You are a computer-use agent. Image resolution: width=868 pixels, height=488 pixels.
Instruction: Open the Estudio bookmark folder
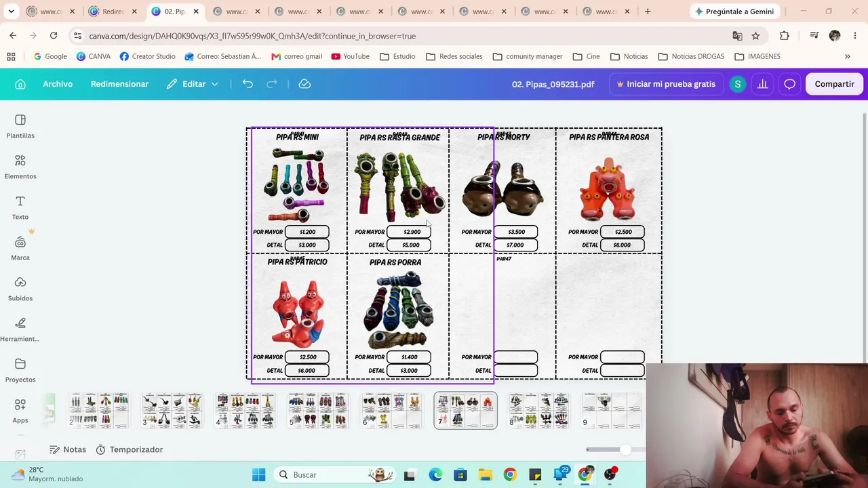click(x=397, y=56)
